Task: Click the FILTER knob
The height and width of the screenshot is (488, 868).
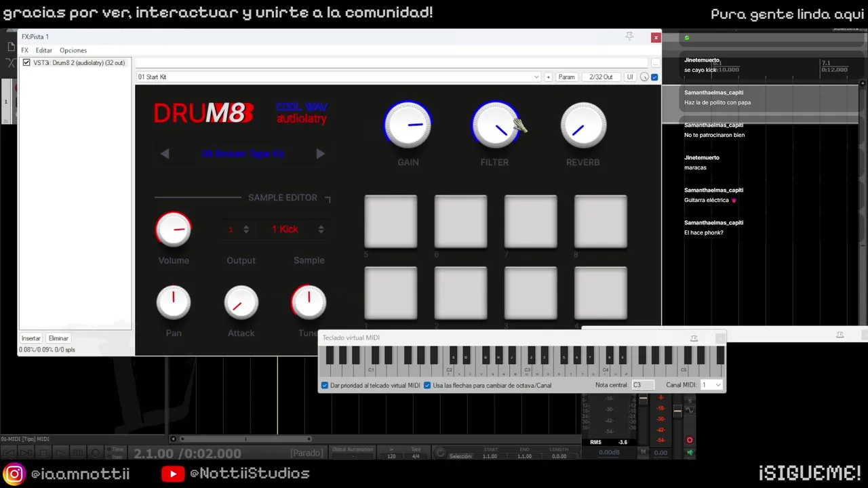Action: [x=495, y=126]
